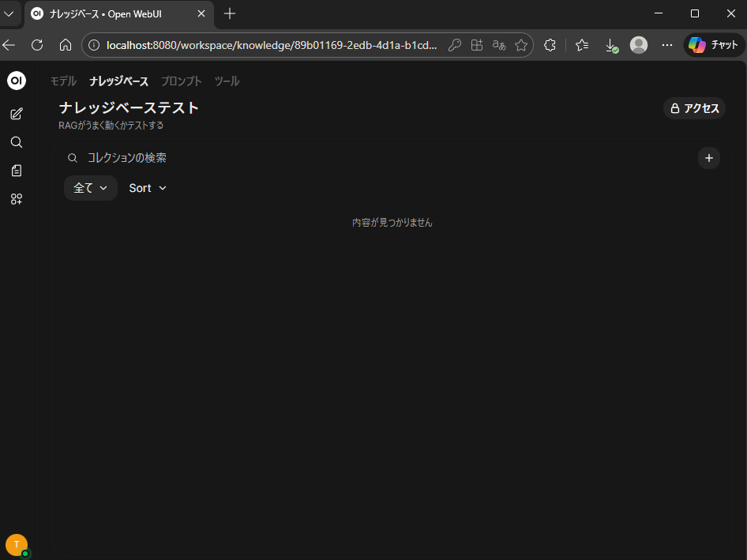The width and height of the screenshot is (747, 560).
Task: Switch to the モデル tab
Action: coord(63,81)
